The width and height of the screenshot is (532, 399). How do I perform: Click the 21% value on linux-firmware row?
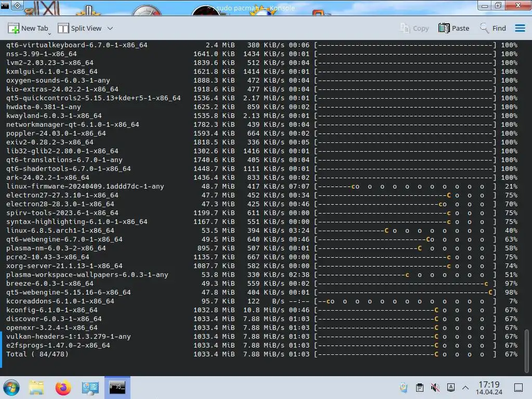coord(511,187)
